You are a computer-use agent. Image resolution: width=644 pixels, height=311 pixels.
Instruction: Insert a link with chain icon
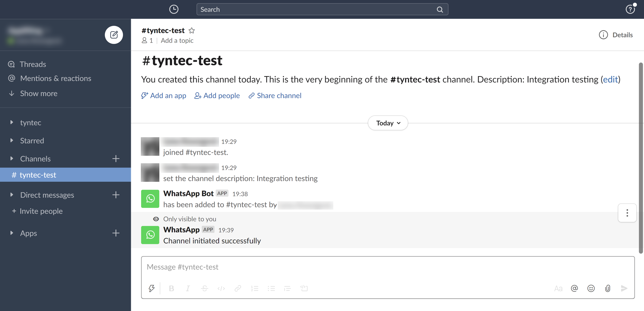pos(238,288)
